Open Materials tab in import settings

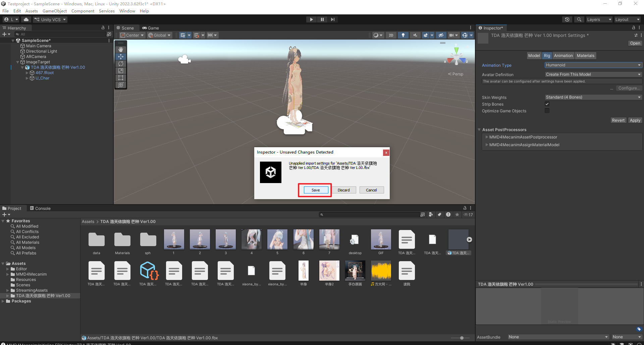(585, 56)
